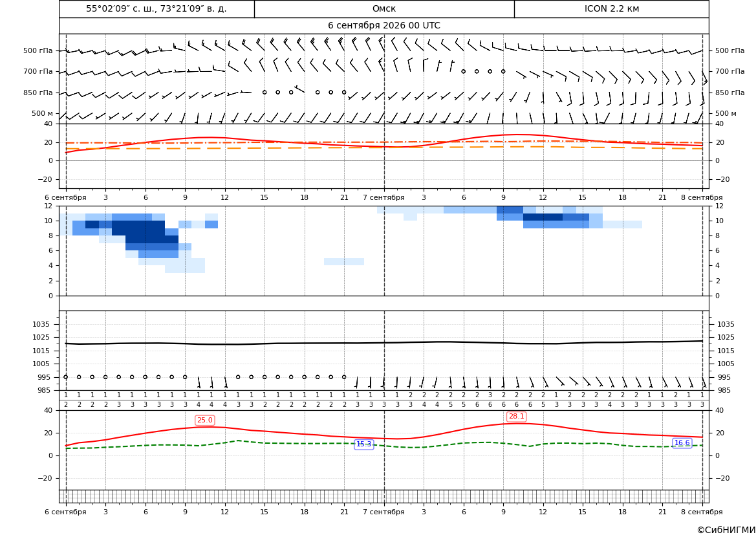Click the 6 сентября top axis label
This screenshot has height=535, width=756.
65,197
